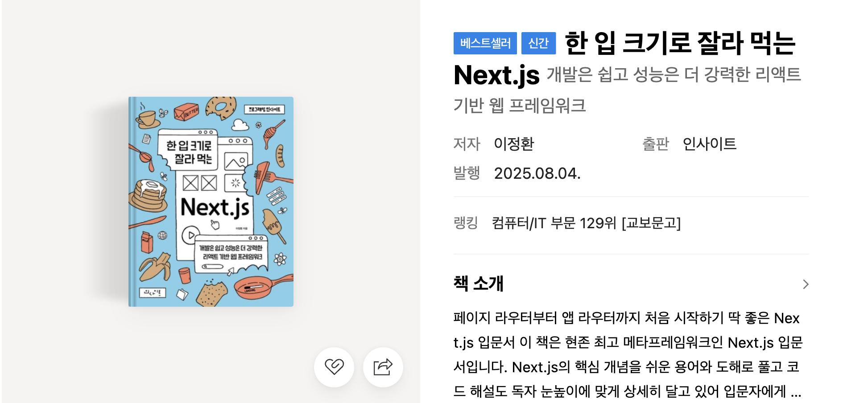Image resolution: width=868 pixels, height=403 pixels.
Task: Click the title line 한 입 크기로 잘라 먹는
Action: coord(680,43)
